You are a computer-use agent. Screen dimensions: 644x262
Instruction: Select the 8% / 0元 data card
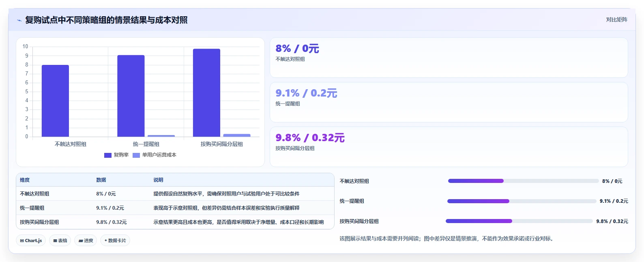[449, 58]
